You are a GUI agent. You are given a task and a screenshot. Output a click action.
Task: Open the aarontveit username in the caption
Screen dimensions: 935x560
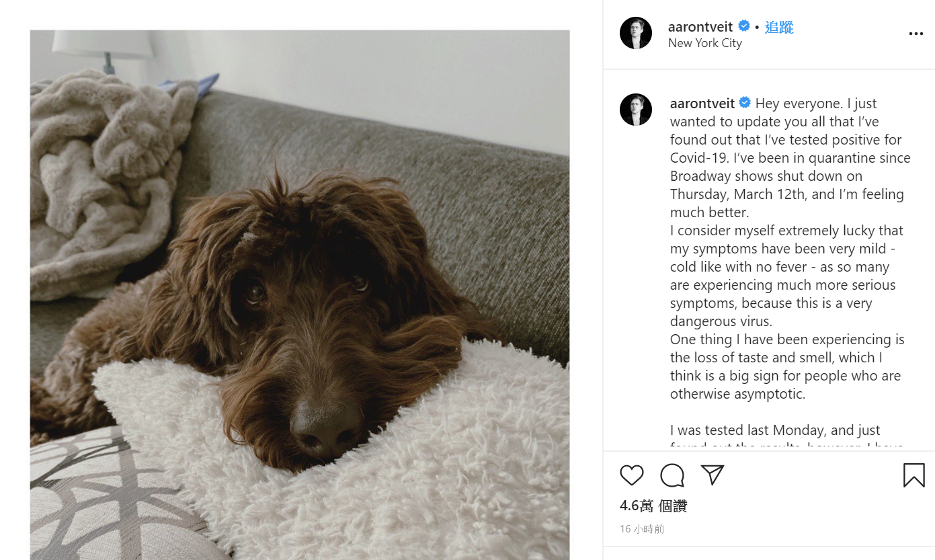702,104
